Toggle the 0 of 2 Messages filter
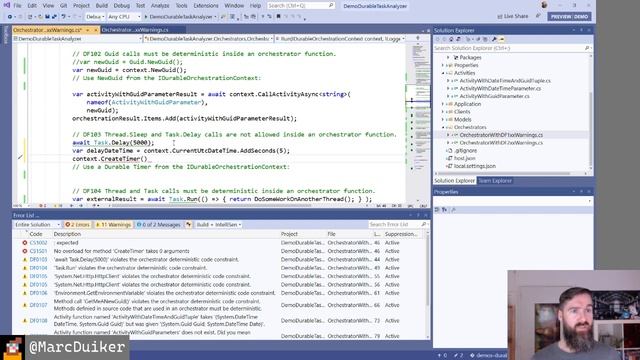Viewport: 640px width, 360px height. (158, 224)
